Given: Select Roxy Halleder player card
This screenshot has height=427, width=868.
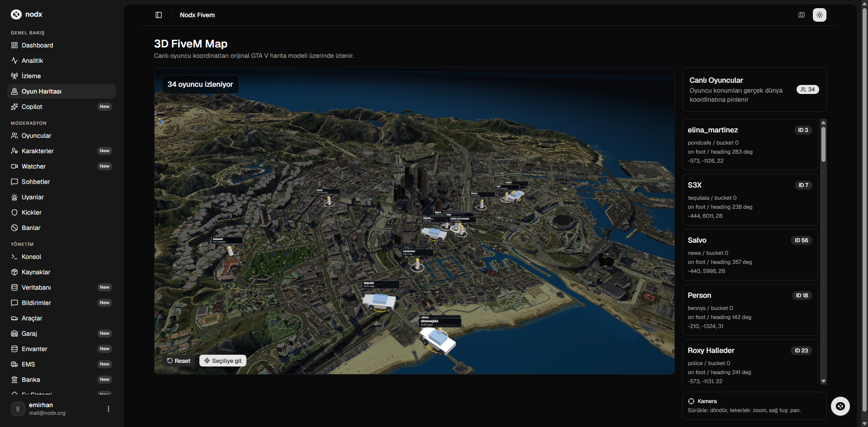Looking at the screenshot, I should (x=750, y=362).
